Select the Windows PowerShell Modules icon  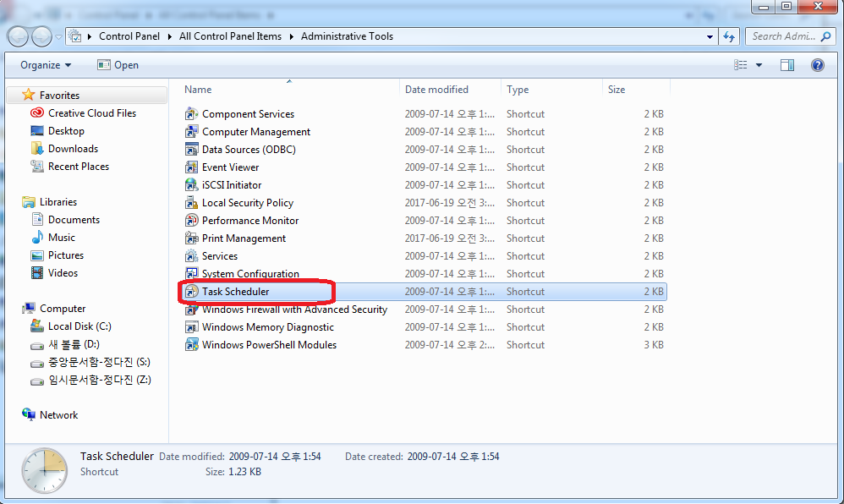(191, 345)
